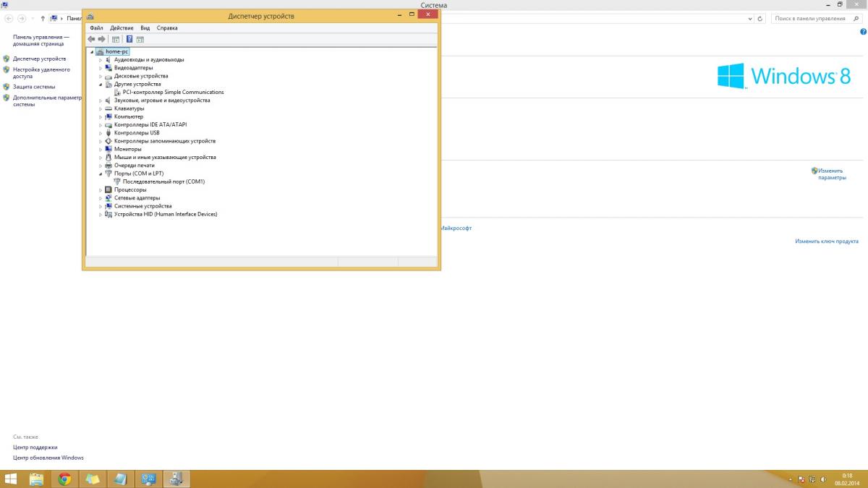The width and height of the screenshot is (868, 488).
Task: Click the Процессоры chip icon
Action: tap(109, 189)
